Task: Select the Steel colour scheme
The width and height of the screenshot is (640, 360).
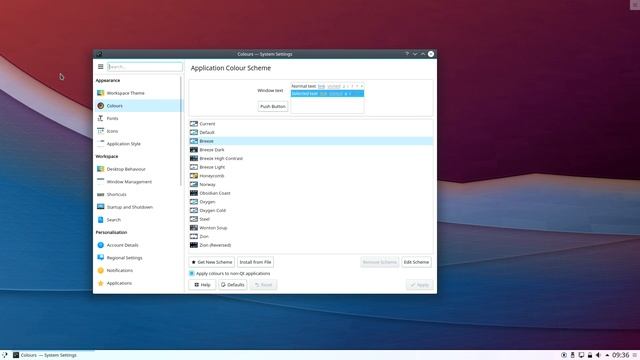Action: pos(311,219)
